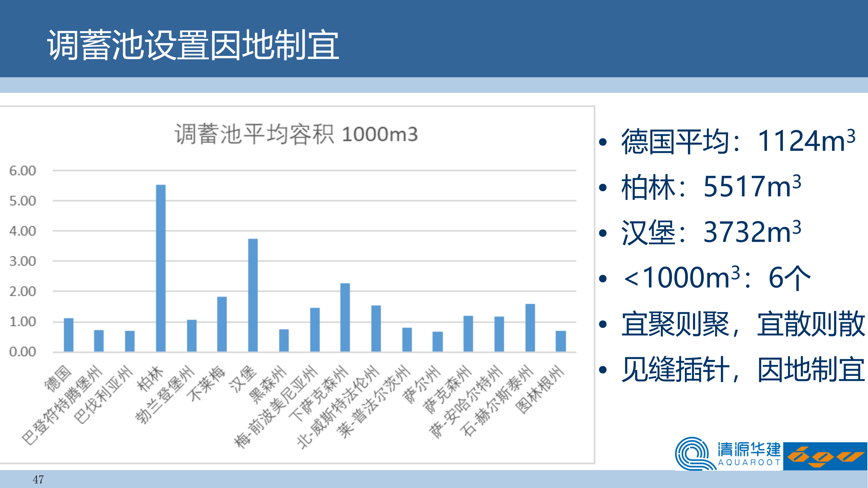Screen dimensions: 868x488
Task: Select the 图林根州 bar on far right
Action: click(x=560, y=341)
